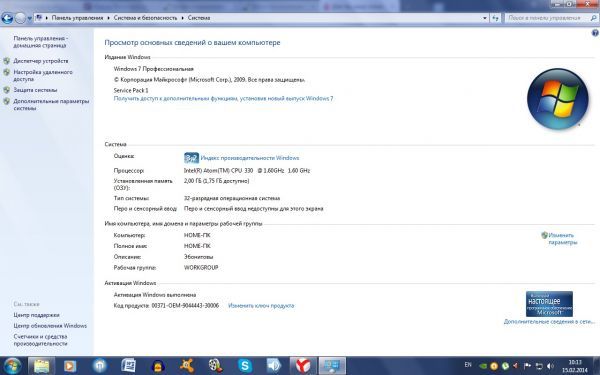600x375 pixels.
Task: Open Yandex browser from the taskbar
Action: (303, 366)
